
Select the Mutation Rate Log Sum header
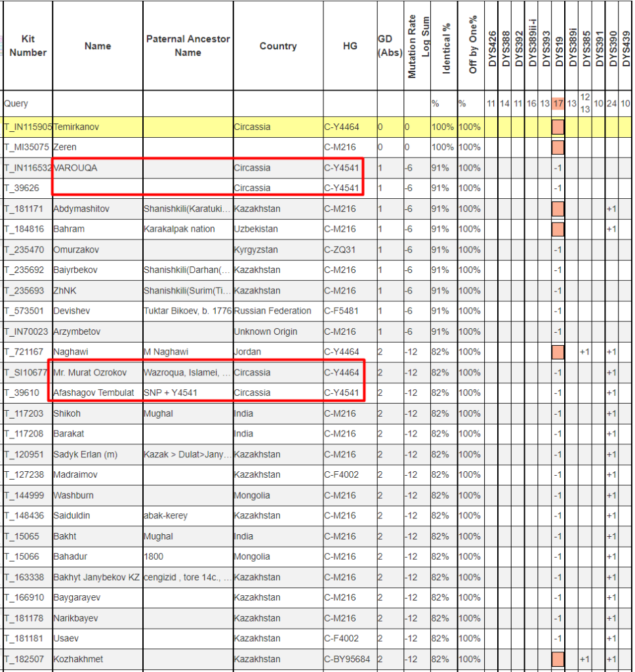pos(417,47)
